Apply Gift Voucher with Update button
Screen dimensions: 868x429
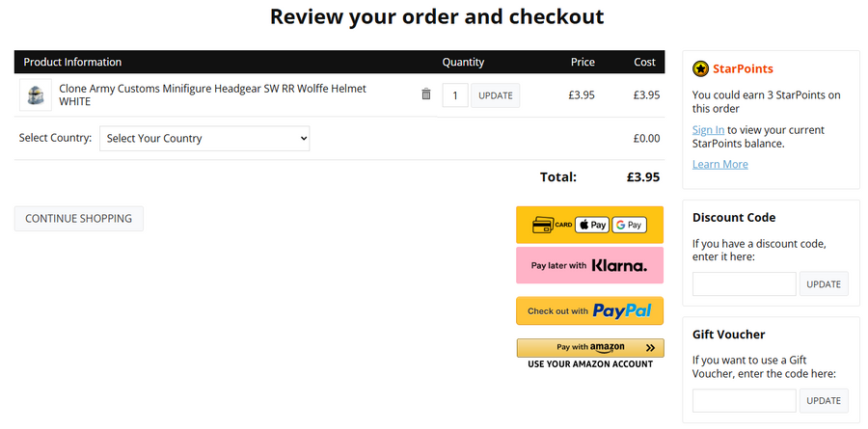click(x=824, y=400)
